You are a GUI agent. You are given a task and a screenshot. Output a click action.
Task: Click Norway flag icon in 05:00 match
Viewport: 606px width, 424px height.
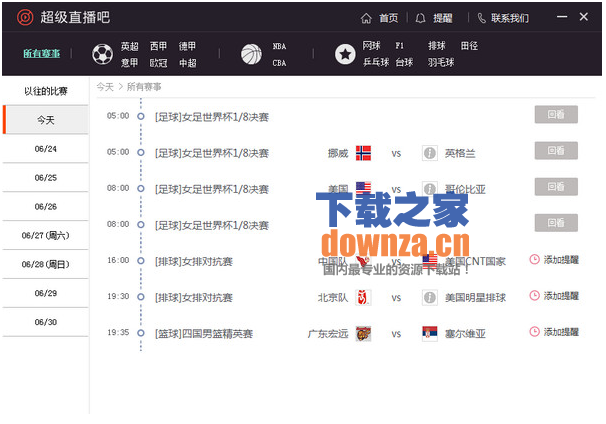[363, 153]
